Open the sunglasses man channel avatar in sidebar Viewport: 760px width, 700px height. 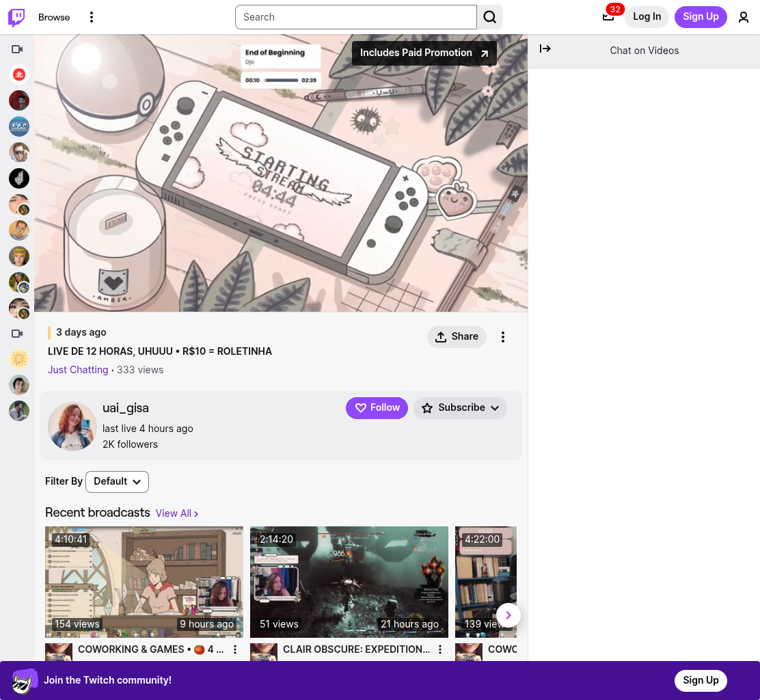[x=19, y=152]
